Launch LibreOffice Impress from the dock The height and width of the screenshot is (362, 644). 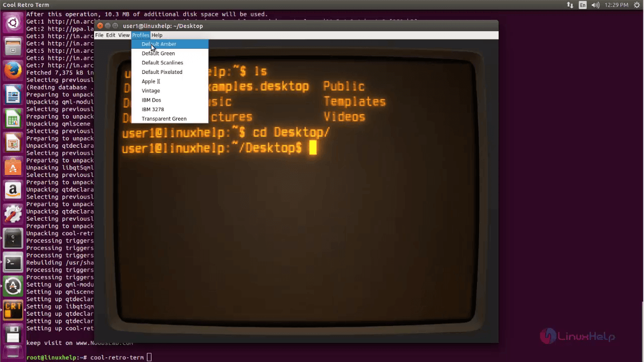[13, 143]
